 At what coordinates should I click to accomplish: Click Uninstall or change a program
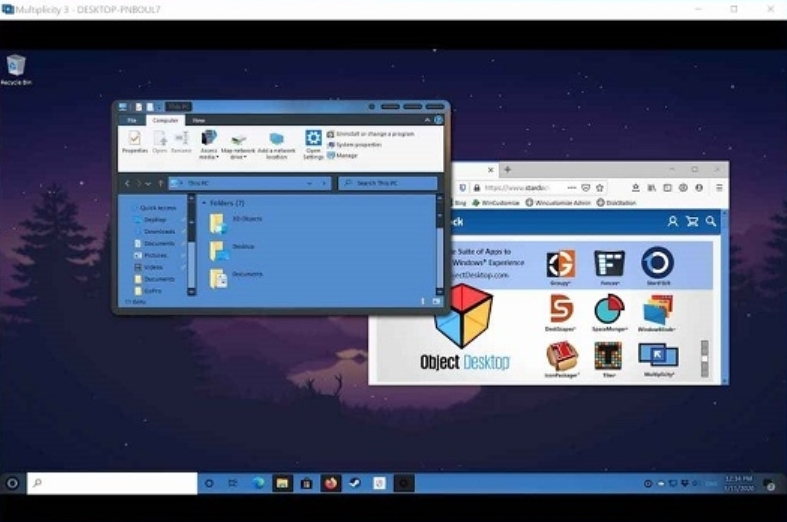click(x=370, y=134)
